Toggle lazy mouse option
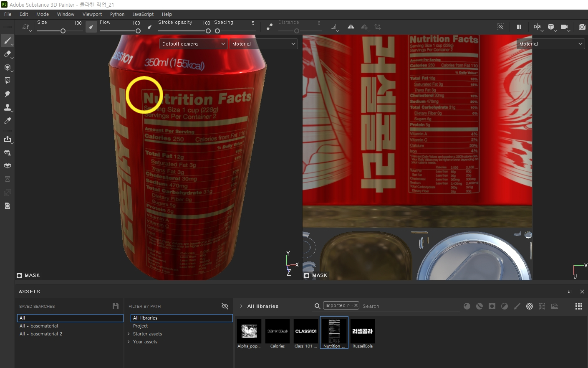Viewport: 588px width, 368px height. pyautogui.click(x=270, y=27)
